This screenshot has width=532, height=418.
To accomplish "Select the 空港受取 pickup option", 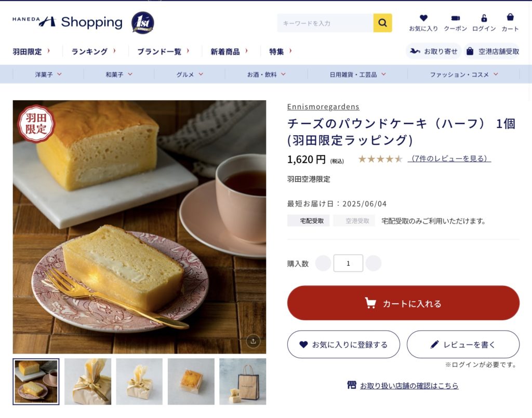I will click(x=357, y=221).
